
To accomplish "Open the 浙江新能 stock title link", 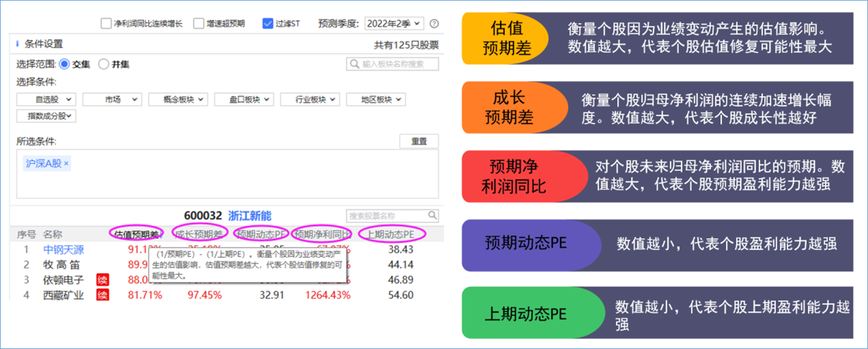I will [250, 216].
